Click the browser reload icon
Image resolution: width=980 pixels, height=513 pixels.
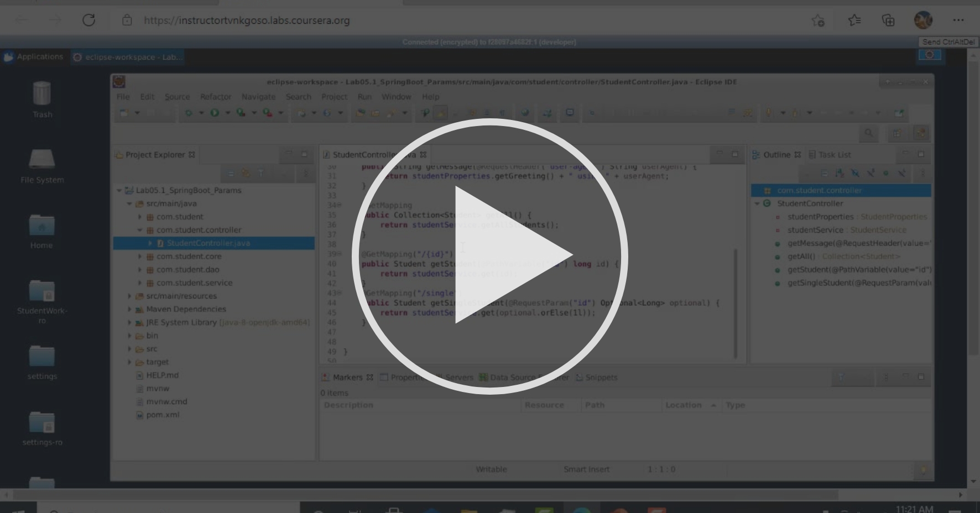click(88, 20)
